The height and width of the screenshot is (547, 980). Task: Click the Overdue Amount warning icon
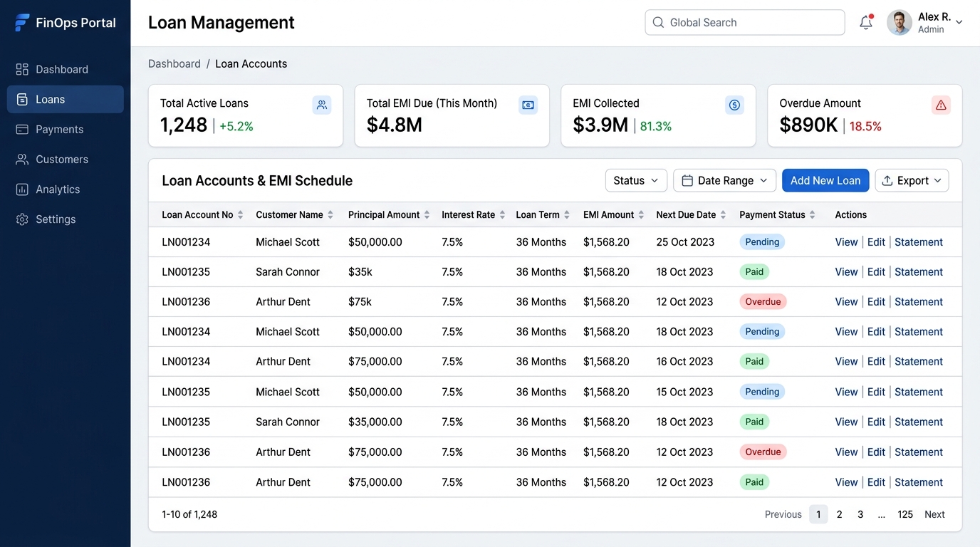(941, 105)
